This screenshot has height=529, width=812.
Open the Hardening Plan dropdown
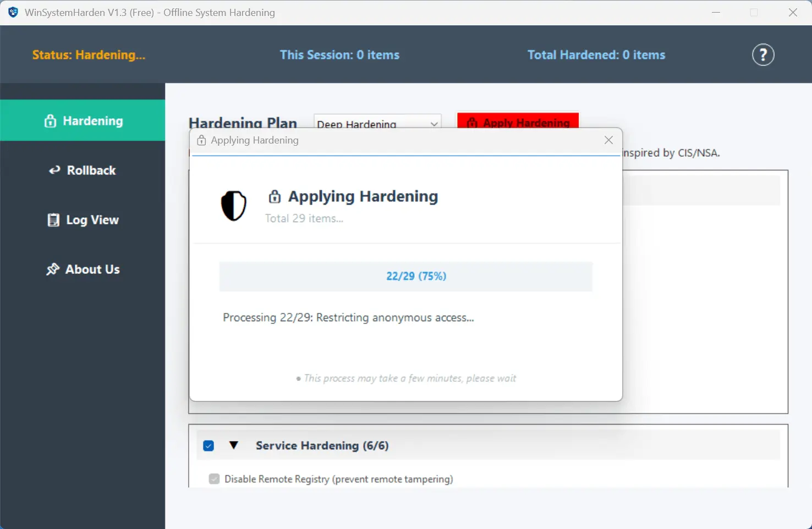(x=377, y=122)
